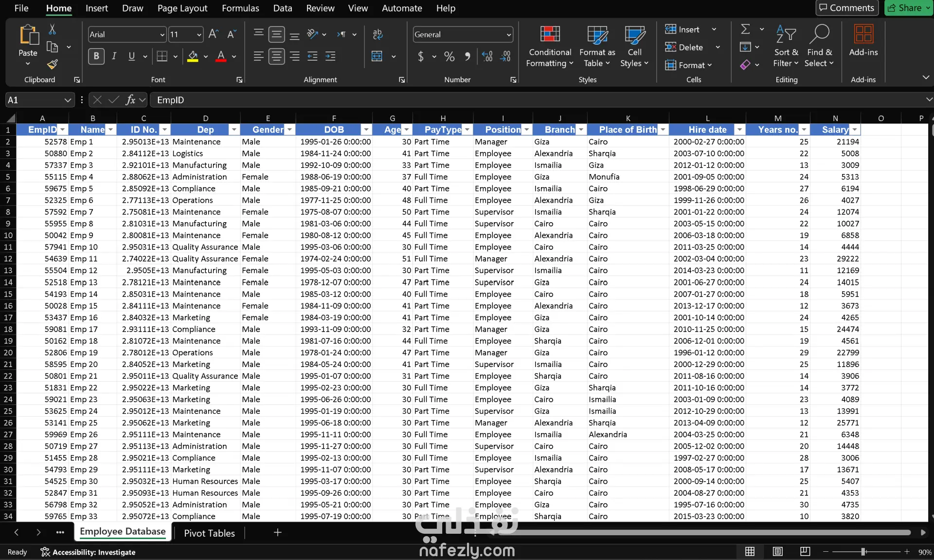934x560 pixels.
Task: Apply Accounting dollar number format
Action: tap(421, 56)
